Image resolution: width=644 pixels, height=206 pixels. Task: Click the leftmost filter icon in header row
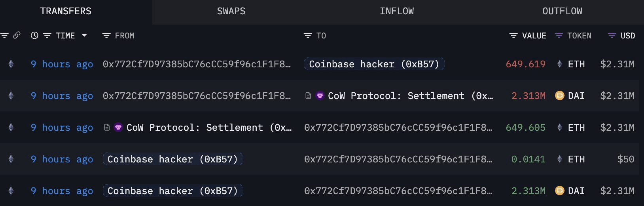click(4, 36)
